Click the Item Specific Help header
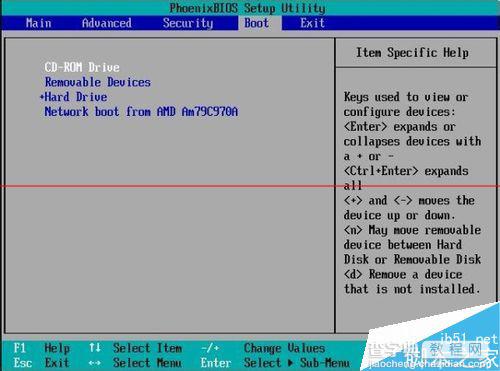Screen dimensions: 500x371 pos(412,53)
